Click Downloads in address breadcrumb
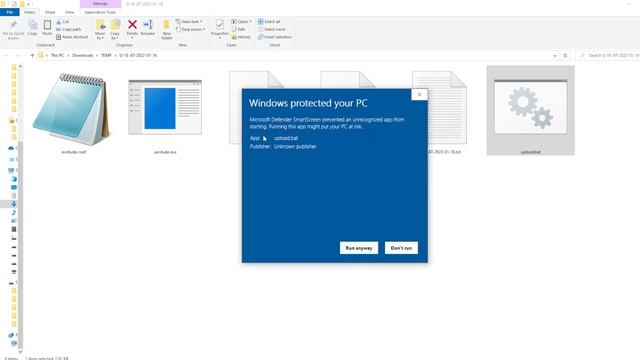The height and width of the screenshot is (360, 640). (83, 55)
